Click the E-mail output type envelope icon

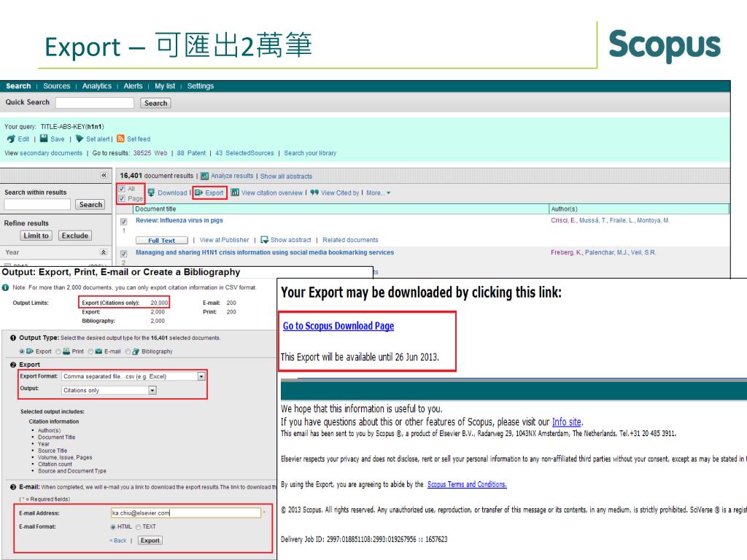pos(98,351)
